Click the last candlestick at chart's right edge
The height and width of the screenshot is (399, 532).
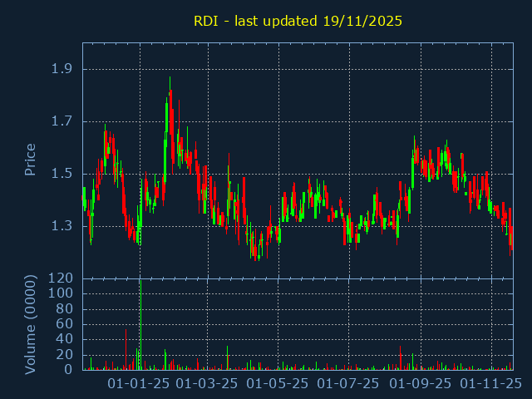coord(511,237)
